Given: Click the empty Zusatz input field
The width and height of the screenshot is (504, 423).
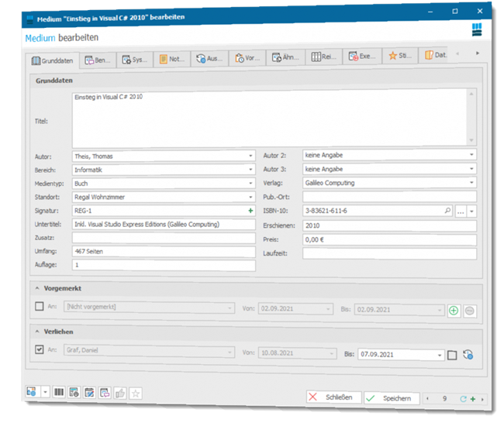Looking at the screenshot, I should tap(164, 238).
